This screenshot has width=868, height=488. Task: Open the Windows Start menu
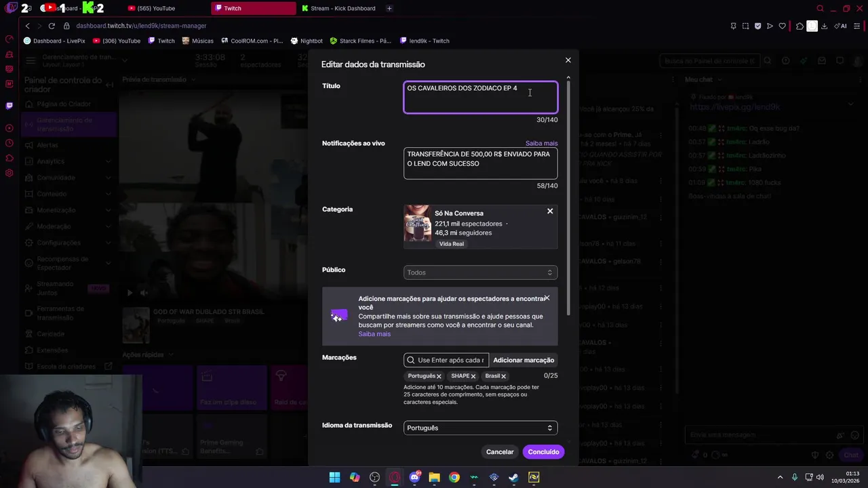coord(334,477)
